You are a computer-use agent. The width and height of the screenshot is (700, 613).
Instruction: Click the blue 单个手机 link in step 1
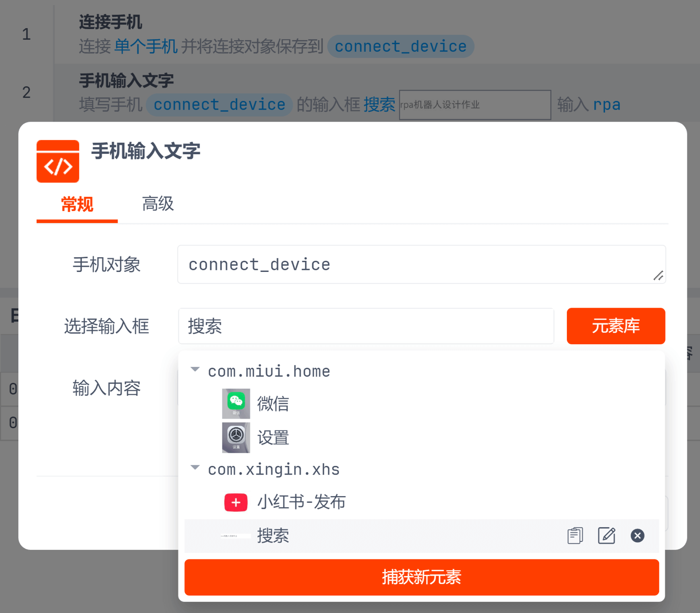pyautogui.click(x=145, y=47)
